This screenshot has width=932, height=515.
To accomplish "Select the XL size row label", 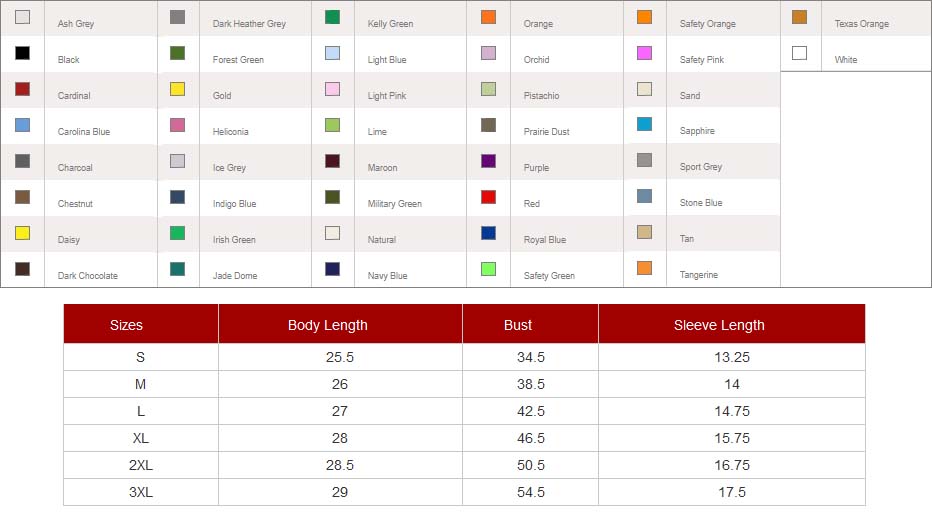I will point(141,438).
